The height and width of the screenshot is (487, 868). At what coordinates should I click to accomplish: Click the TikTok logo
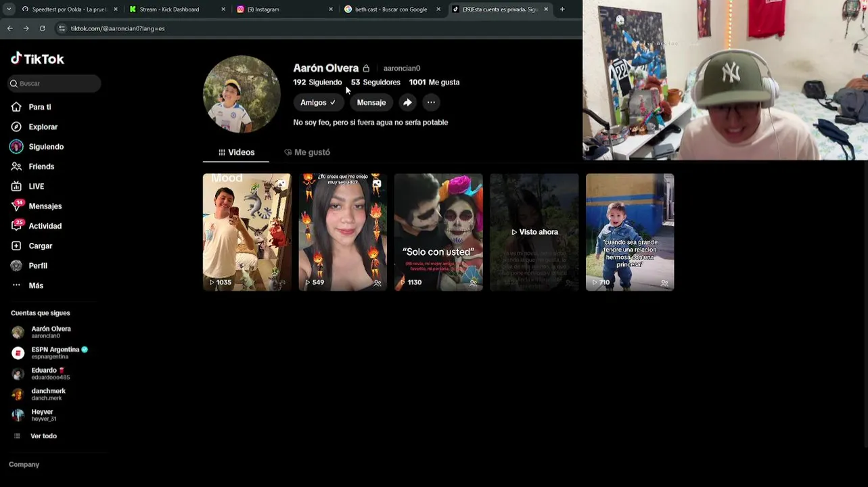click(x=37, y=59)
